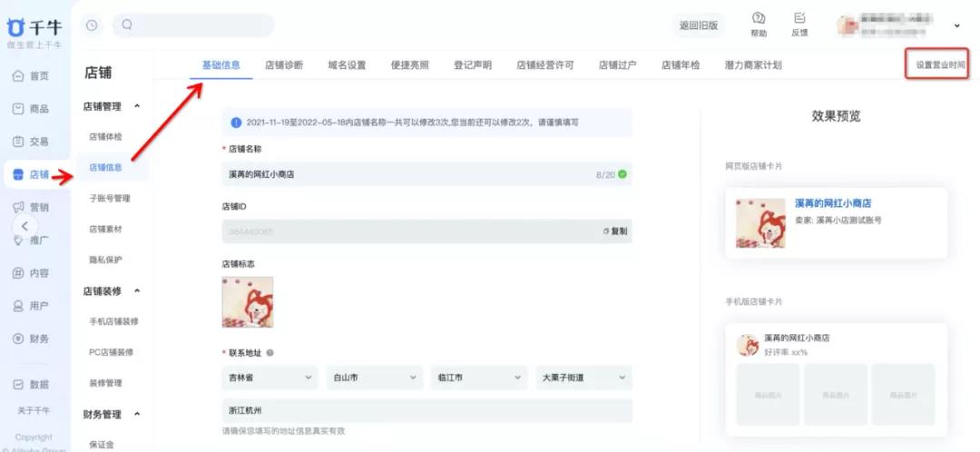Screen dimensions: 980x452
Task: Click the 店铺标志 logo image
Action: [x=248, y=302]
